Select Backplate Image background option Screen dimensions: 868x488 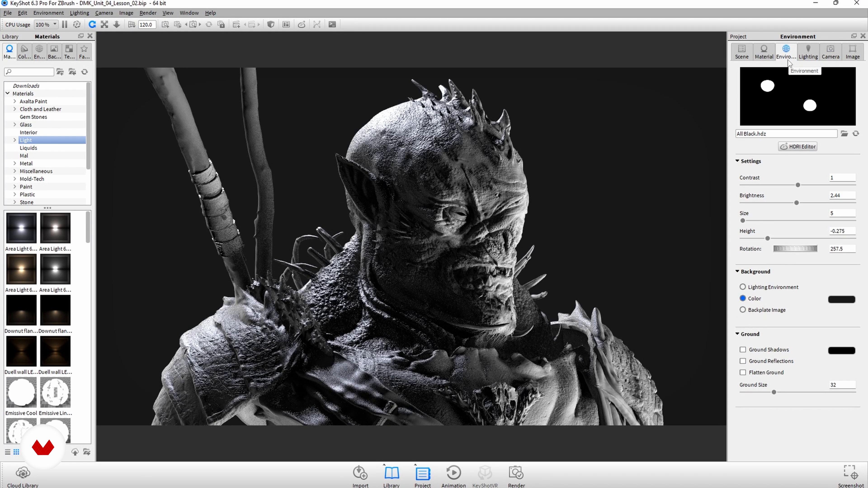(x=743, y=310)
